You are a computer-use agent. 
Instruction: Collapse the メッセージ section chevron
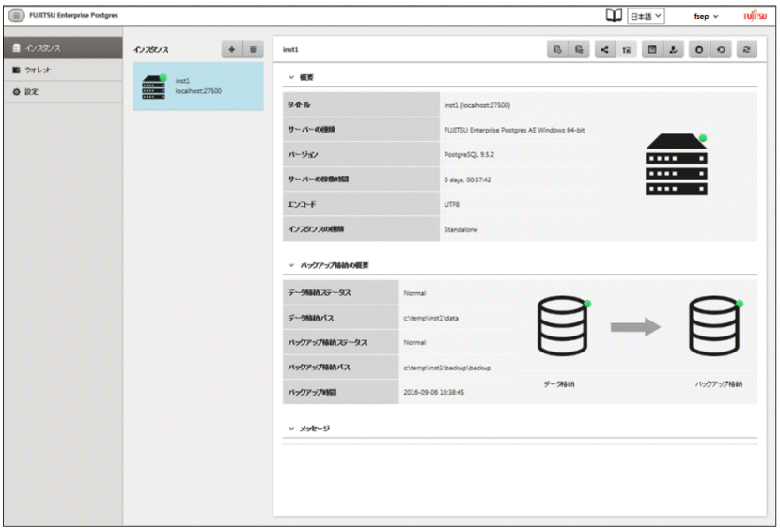[291, 429]
